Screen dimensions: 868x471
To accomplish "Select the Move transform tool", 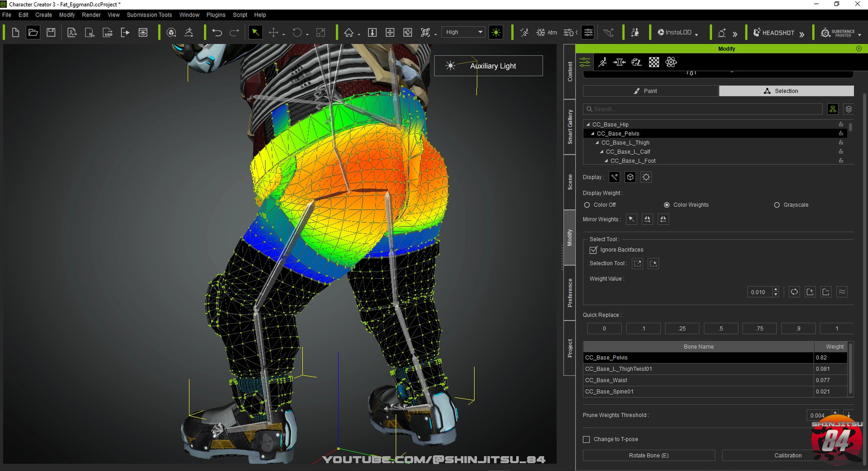I will point(273,32).
